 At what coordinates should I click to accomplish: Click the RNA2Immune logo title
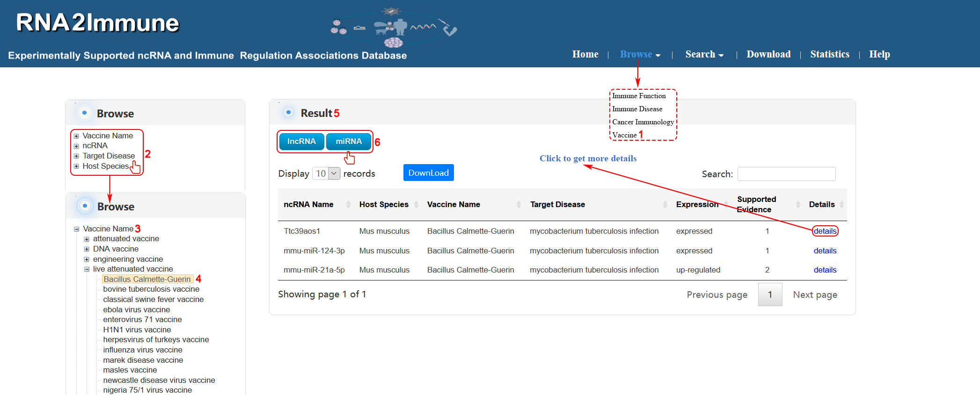tap(97, 23)
